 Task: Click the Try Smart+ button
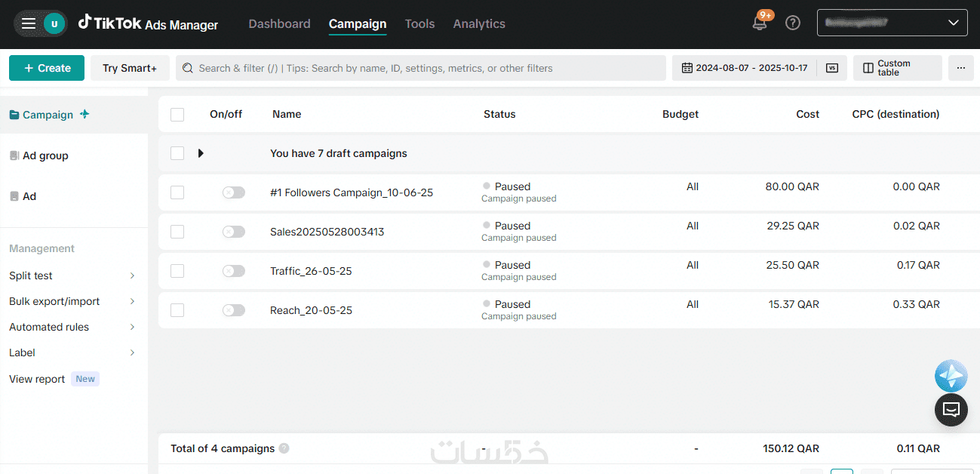[x=130, y=68]
